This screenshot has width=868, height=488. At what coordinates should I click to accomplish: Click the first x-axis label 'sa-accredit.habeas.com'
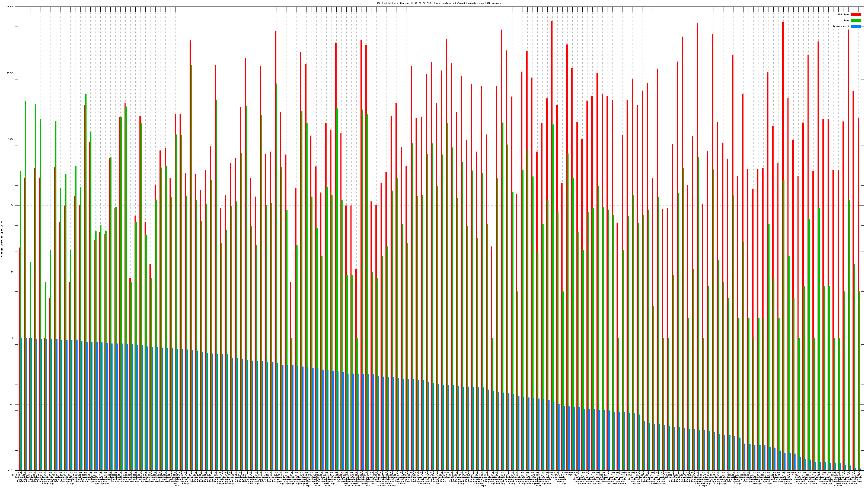tap(20, 475)
